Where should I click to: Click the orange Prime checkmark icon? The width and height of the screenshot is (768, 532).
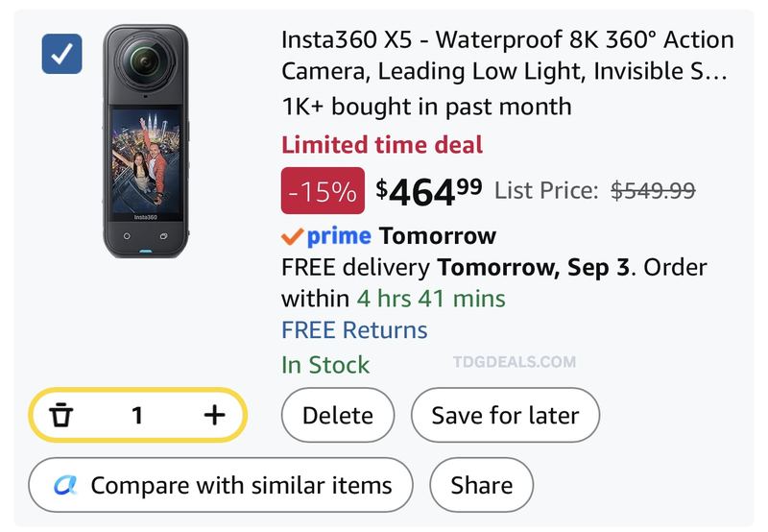pyautogui.click(x=293, y=236)
